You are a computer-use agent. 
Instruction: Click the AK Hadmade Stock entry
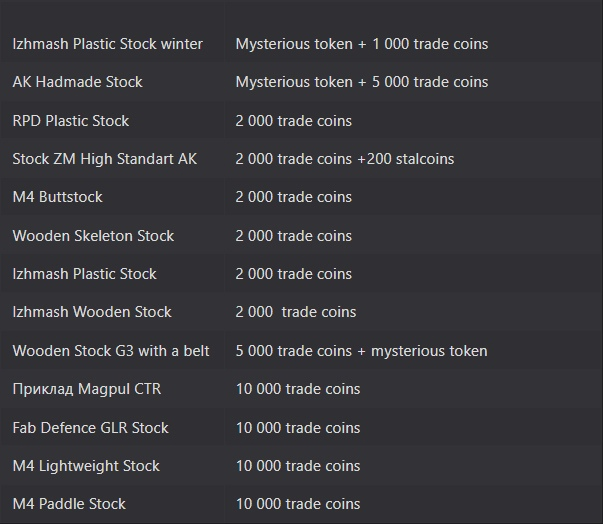pos(77,82)
